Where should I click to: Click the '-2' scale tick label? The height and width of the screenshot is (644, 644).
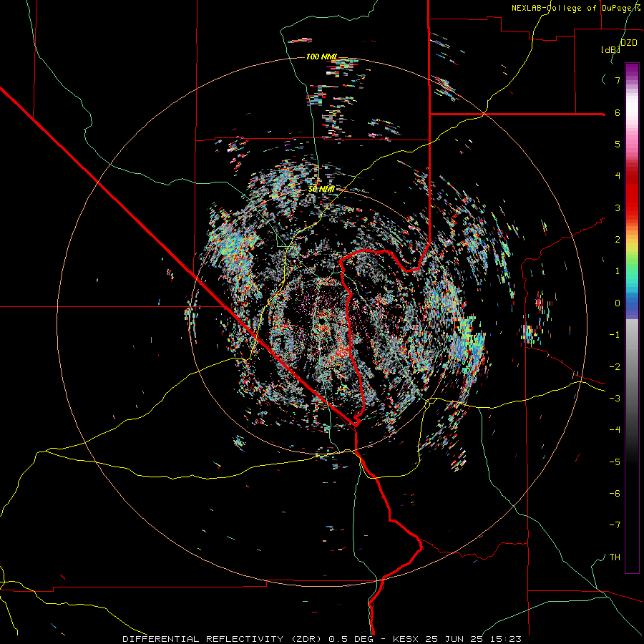615,367
